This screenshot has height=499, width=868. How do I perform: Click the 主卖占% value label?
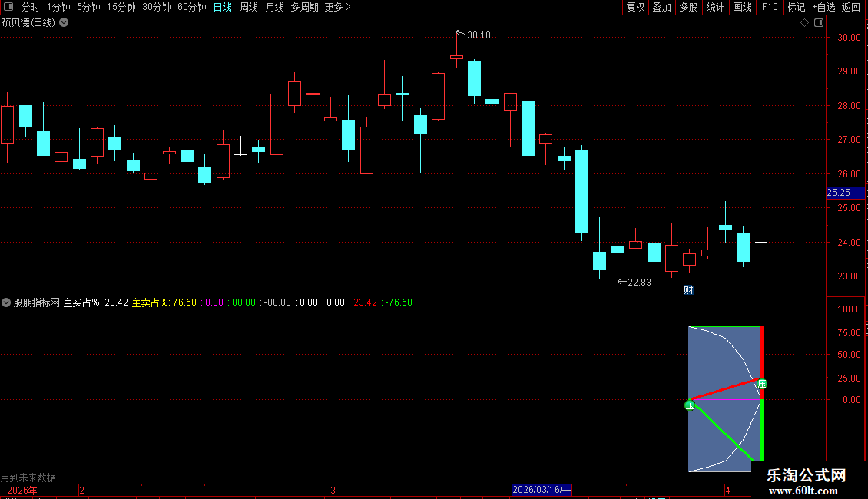tap(164, 302)
